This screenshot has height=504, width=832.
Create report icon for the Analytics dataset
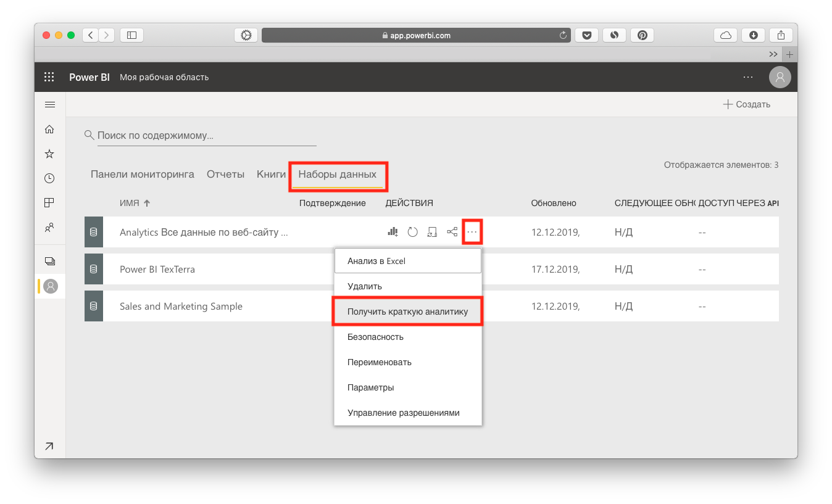[393, 232]
